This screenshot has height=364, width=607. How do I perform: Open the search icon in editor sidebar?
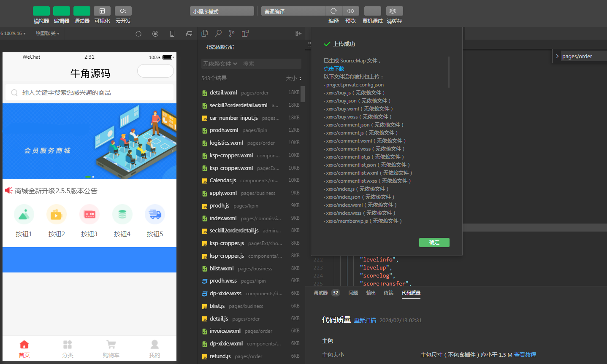pyautogui.click(x=218, y=33)
